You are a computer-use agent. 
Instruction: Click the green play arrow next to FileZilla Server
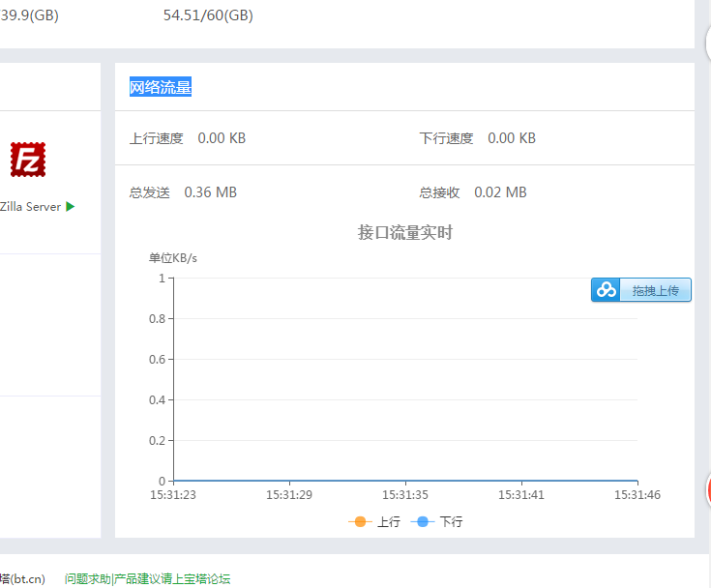point(70,207)
